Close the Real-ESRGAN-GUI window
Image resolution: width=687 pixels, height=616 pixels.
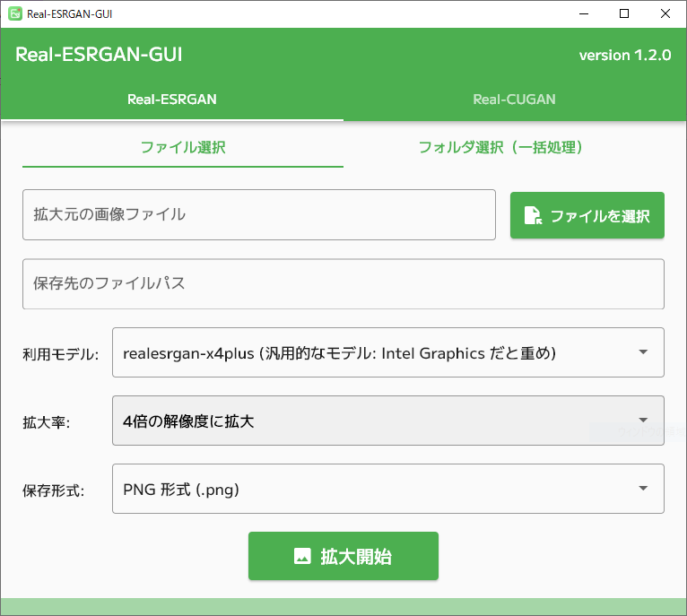[665, 13]
